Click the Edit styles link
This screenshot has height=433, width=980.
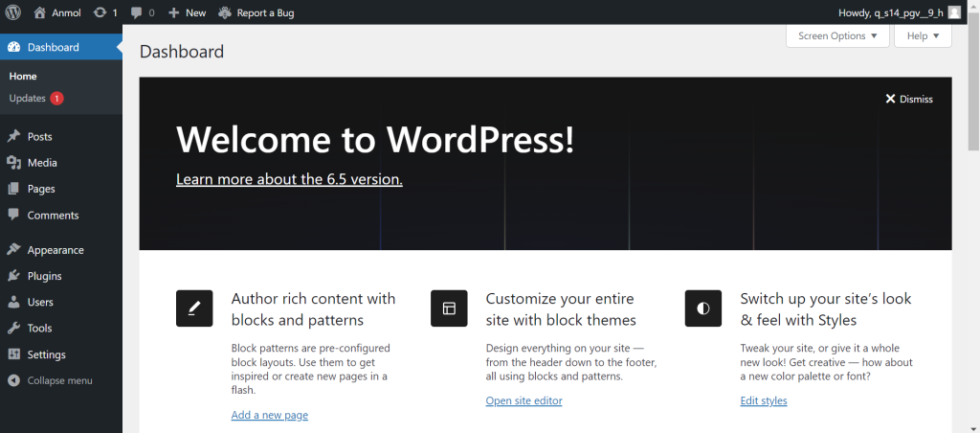coord(764,400)
